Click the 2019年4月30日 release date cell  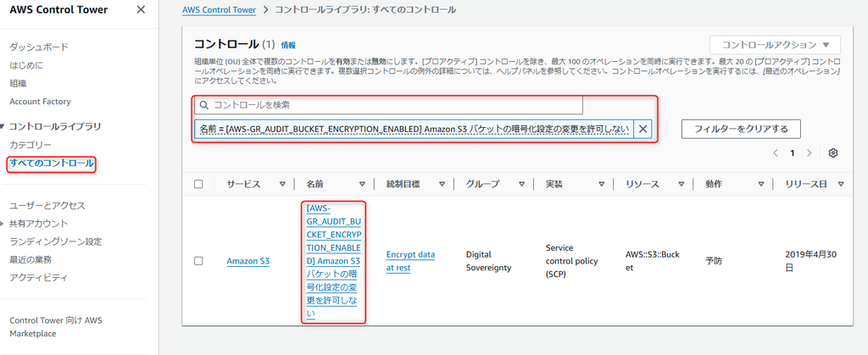point(812,261)
